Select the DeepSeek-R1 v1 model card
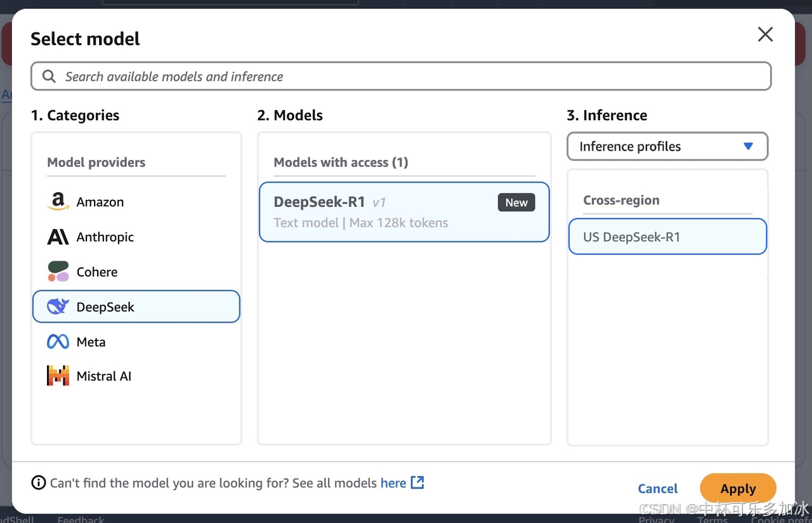This screenshot has width=812, height=523. point(404,212)
